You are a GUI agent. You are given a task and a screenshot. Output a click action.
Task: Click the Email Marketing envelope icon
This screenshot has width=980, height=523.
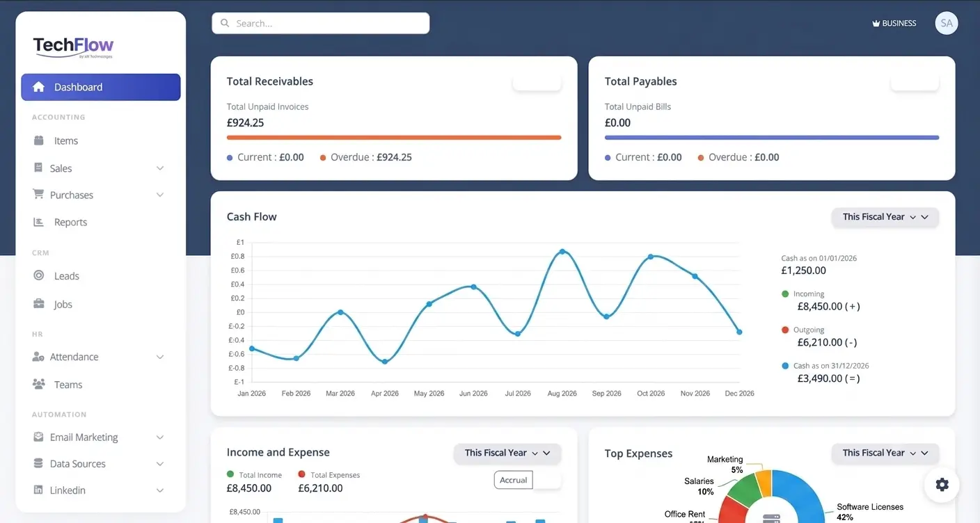point(38,437)
